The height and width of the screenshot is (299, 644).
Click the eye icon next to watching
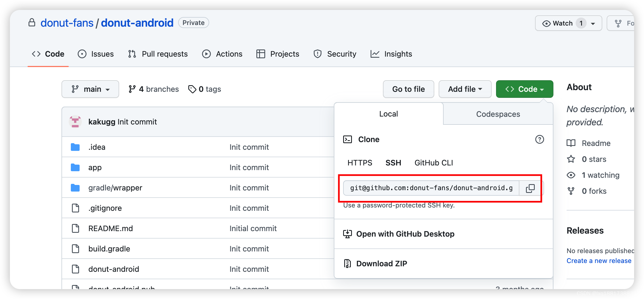(571, 175)
